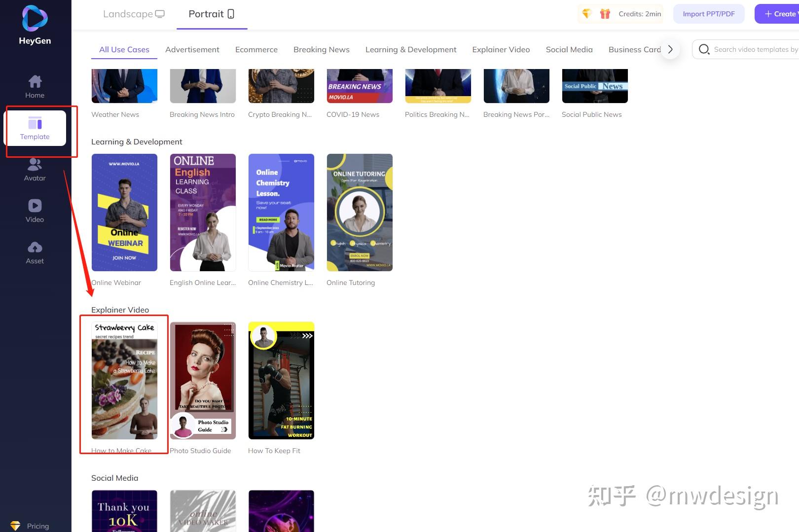
Task: Open the Video section
Action: tap(35, 211)
